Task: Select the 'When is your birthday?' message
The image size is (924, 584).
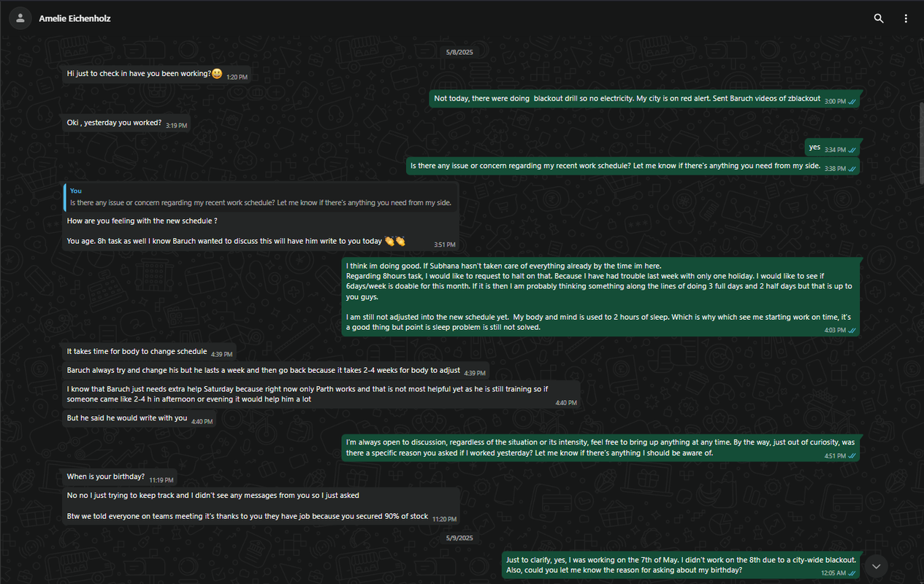Action: coord(120,477)
